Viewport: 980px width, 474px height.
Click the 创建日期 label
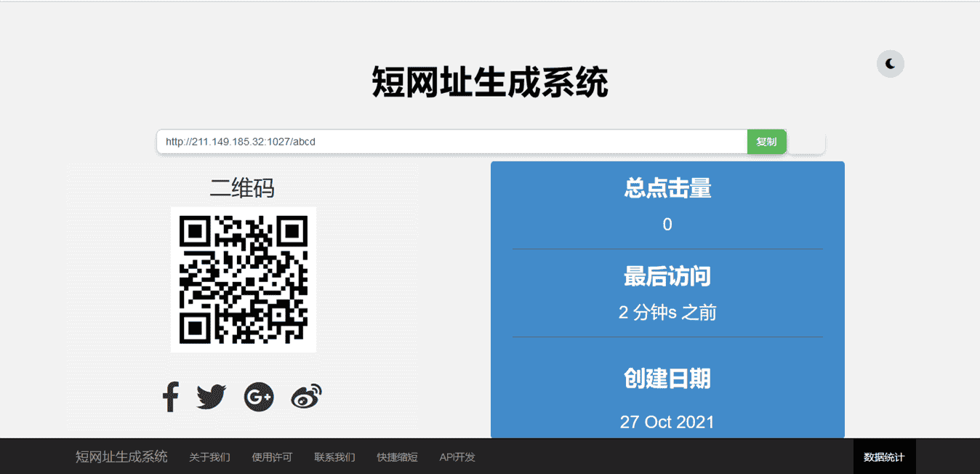667,379
